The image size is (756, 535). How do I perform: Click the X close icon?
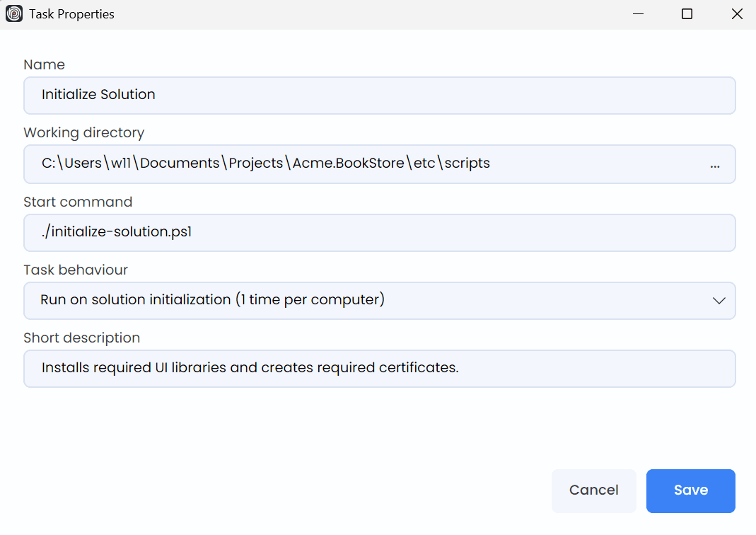[x=737, y=13]
